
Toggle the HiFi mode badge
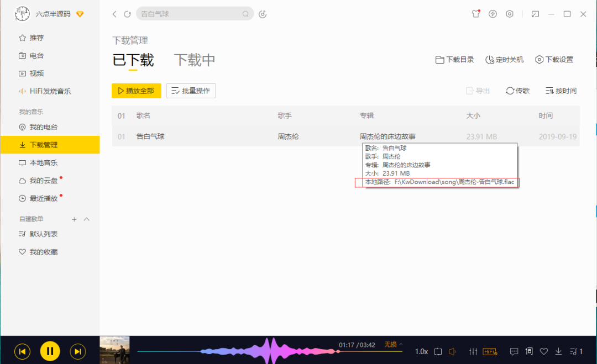490,351
